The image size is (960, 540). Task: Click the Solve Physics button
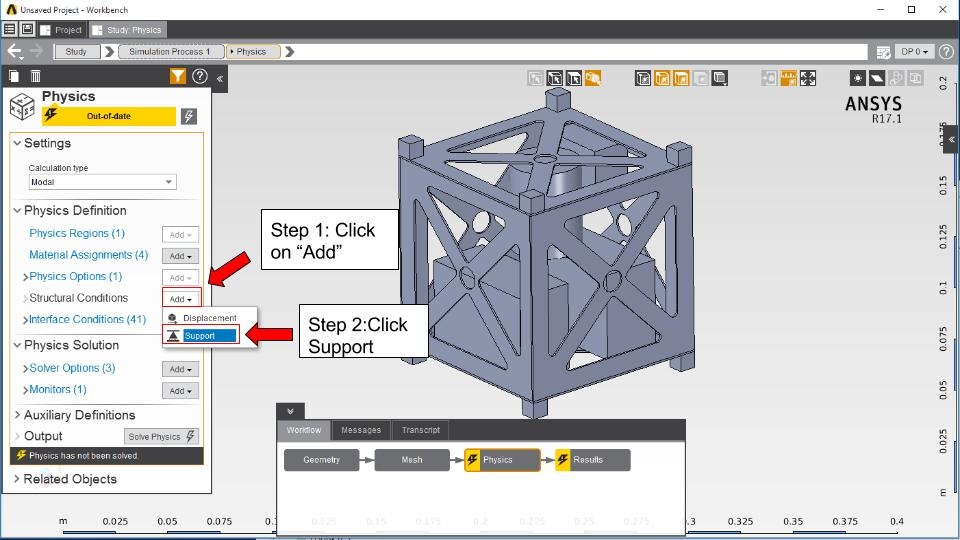tap(162, 436)
